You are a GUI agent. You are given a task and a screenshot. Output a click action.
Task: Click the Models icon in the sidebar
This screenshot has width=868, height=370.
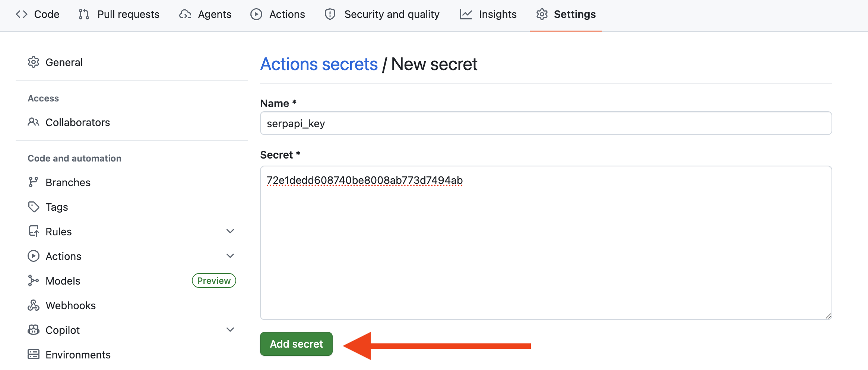pos(33,280)
